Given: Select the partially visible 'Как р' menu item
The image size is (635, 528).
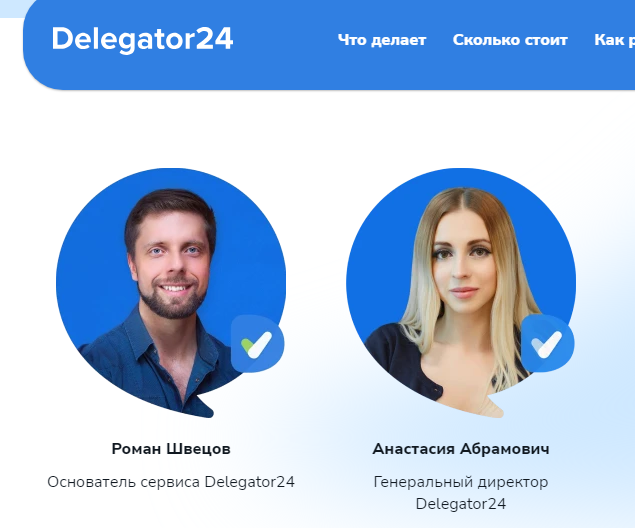Looking at the screenshot, I should coord(614,40).
